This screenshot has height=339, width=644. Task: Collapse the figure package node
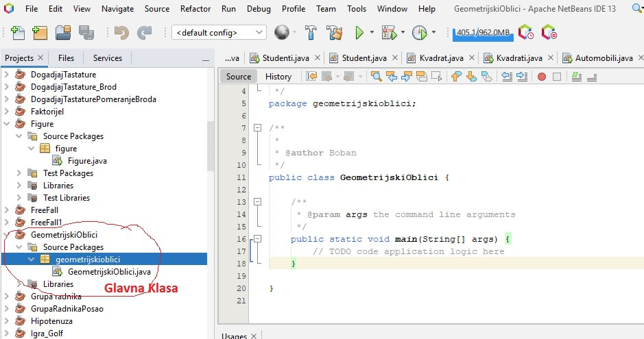pyautogui.click(x=32, y=148)
